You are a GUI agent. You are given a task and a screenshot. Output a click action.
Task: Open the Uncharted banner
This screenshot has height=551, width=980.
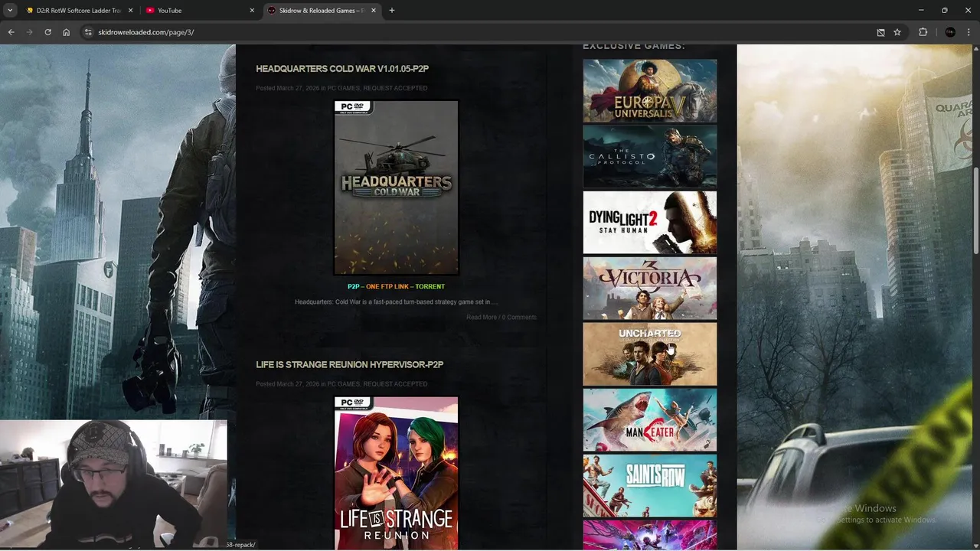[650, 354]
